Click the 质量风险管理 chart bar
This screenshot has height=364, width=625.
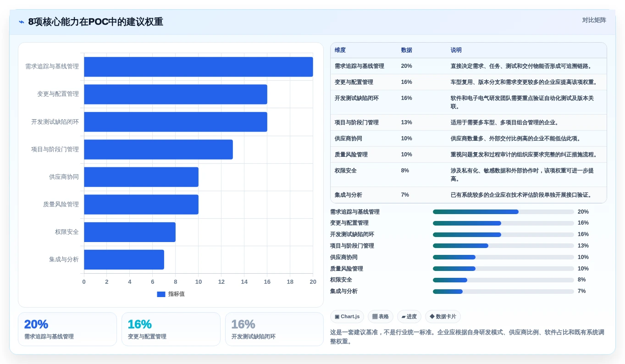tap(141, 204)
